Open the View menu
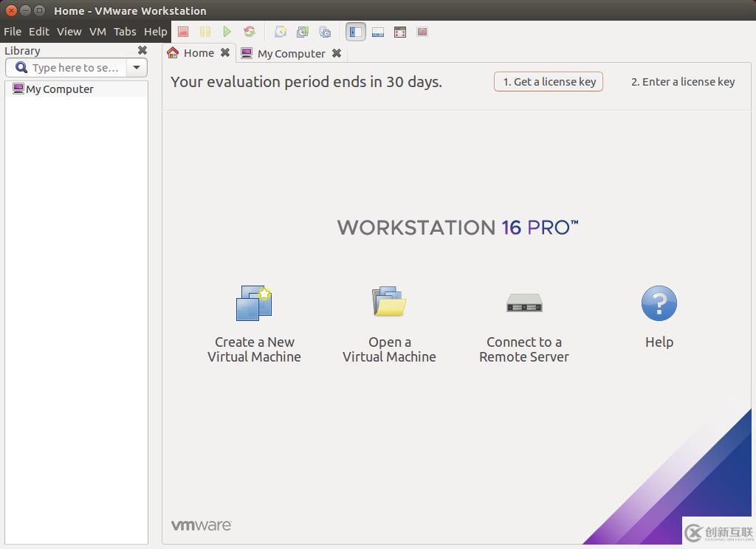 pyautogui.click(x=69, y=32)
